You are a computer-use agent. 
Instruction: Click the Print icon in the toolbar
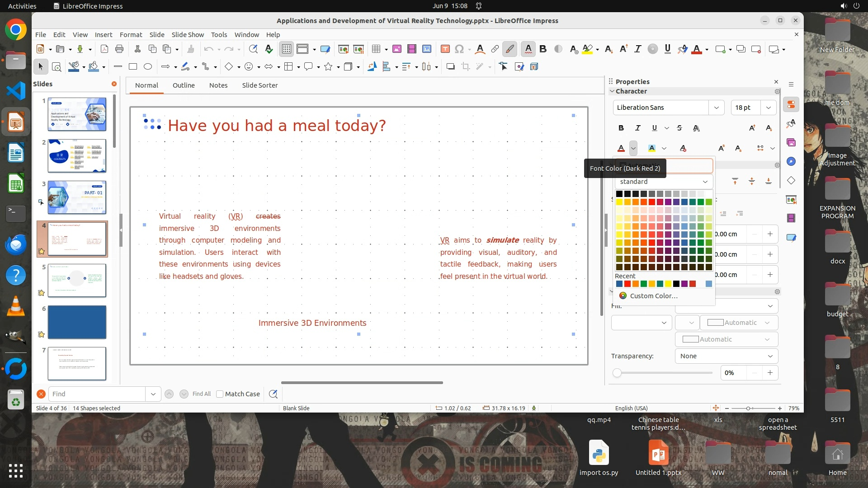tap(119, 49)
